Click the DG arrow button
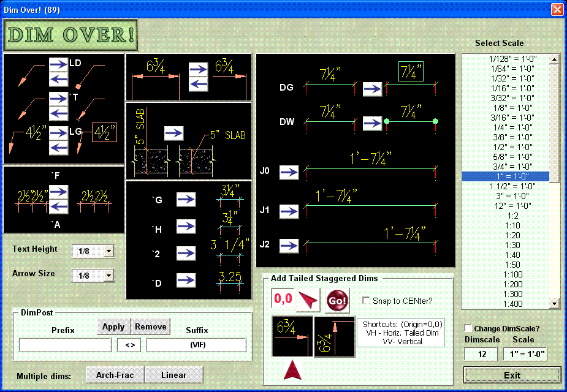The width and height of the screenshot is (567, 392). coord(373,89)
